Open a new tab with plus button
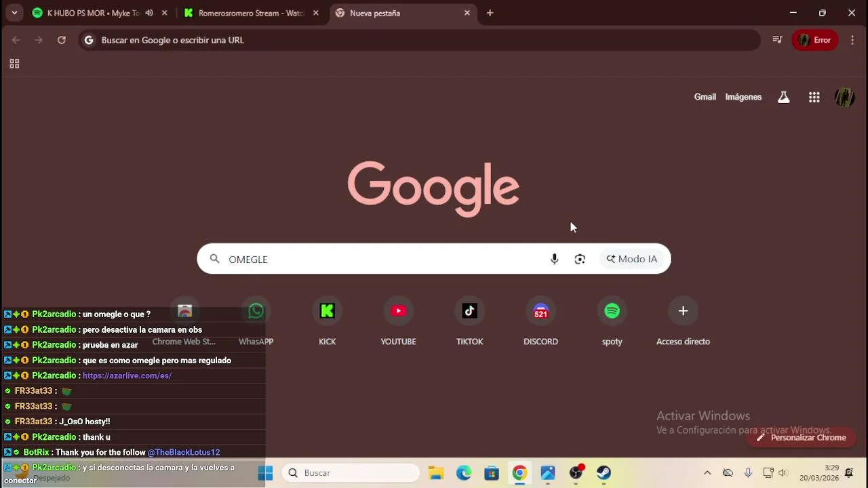 click(x=490, y=13)
